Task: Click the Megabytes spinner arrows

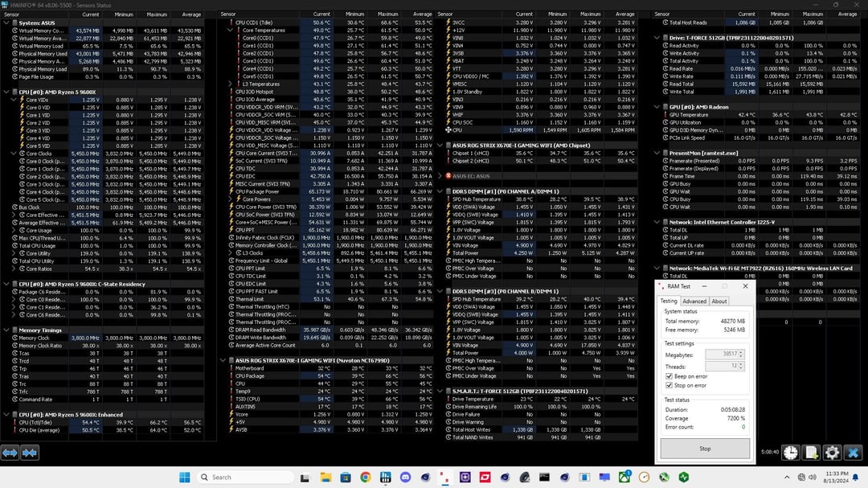Action: pyautogui.click(x=741, y=354)
